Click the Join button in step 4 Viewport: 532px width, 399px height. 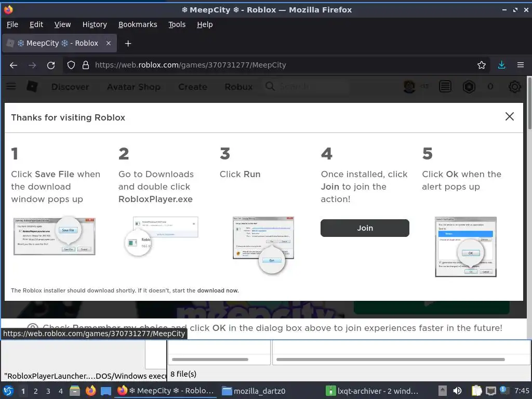365,228
